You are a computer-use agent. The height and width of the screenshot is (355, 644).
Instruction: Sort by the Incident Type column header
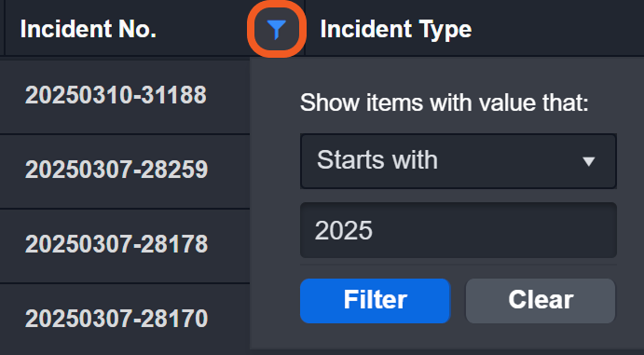click(396, 30)
